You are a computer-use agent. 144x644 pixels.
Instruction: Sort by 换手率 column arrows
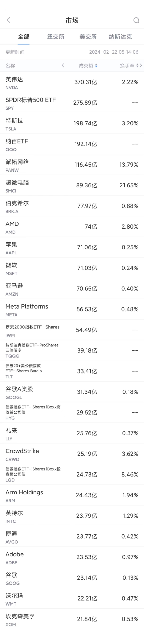[x=137, y=66]
